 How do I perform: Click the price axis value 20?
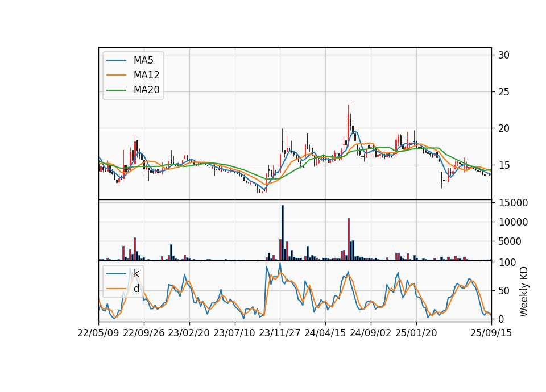[504, 129]
